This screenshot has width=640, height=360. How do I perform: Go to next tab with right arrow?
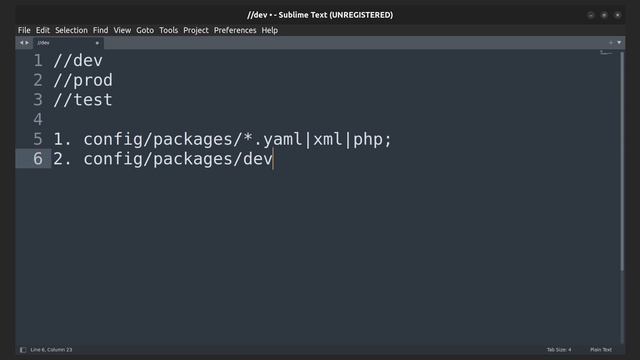tap(27, 43)
